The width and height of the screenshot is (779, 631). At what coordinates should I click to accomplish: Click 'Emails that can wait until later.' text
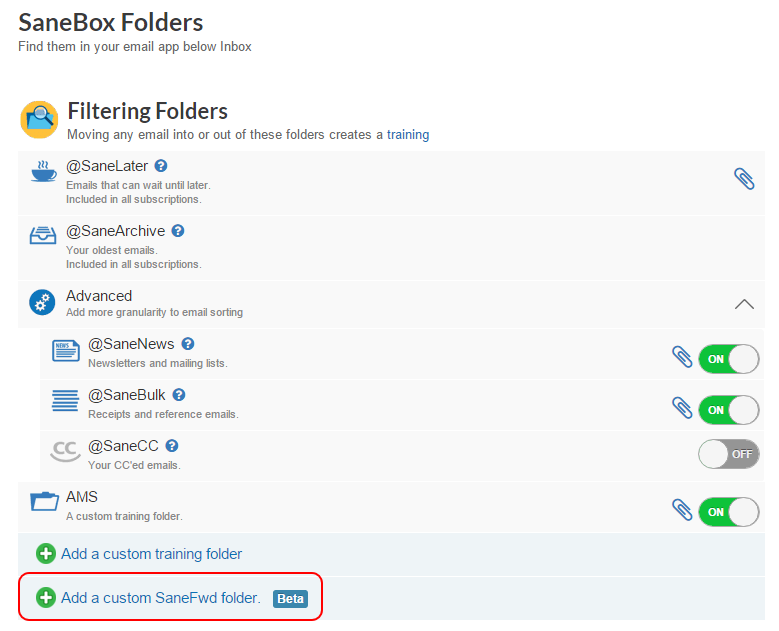139,185
